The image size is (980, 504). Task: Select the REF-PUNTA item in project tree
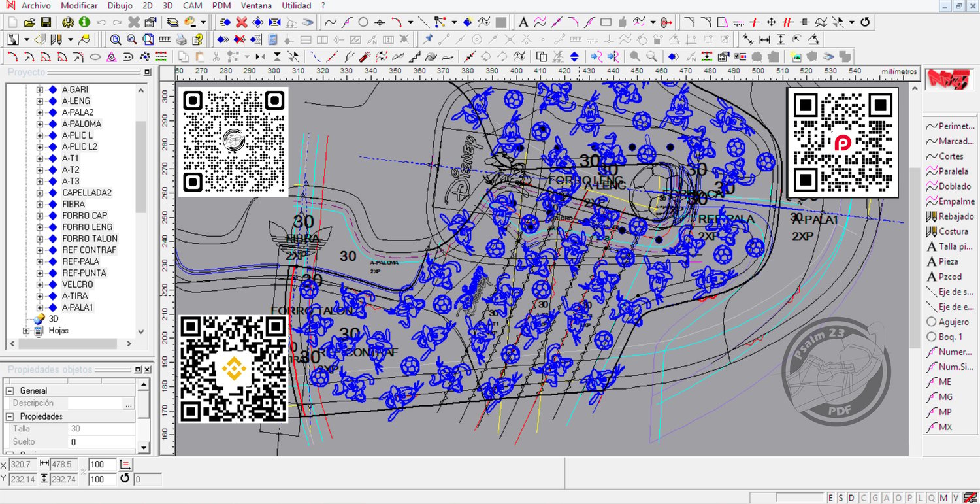pyautogui.click(x=84, y=273)
